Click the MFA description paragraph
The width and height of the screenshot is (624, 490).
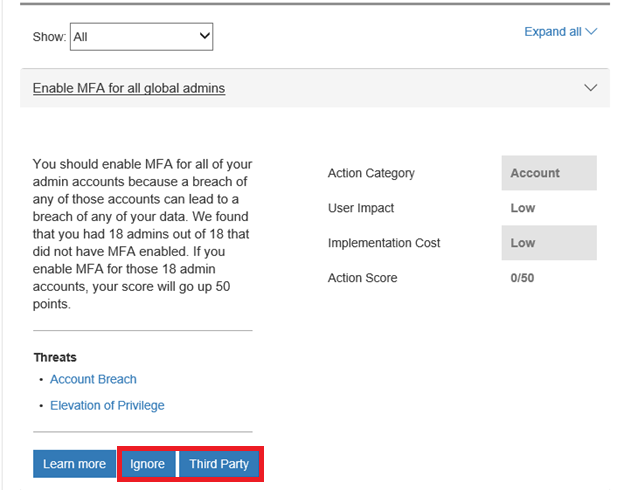coord(140,234)
